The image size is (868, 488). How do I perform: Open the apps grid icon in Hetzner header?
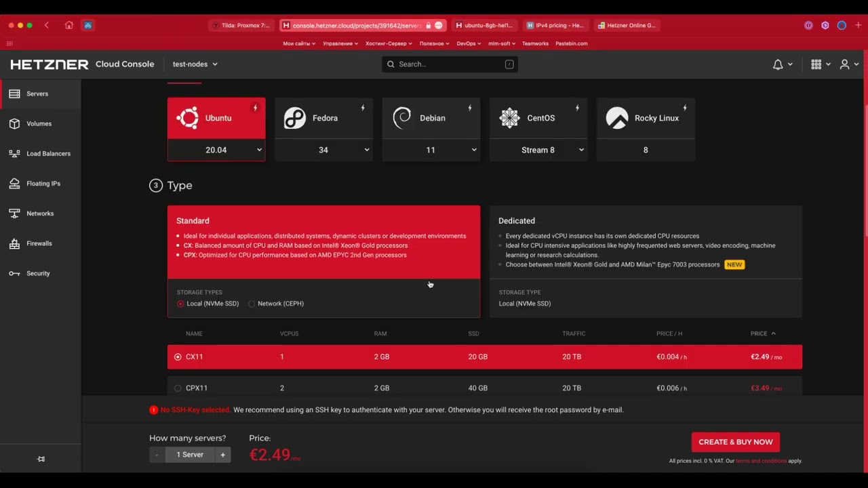(816, 64)
